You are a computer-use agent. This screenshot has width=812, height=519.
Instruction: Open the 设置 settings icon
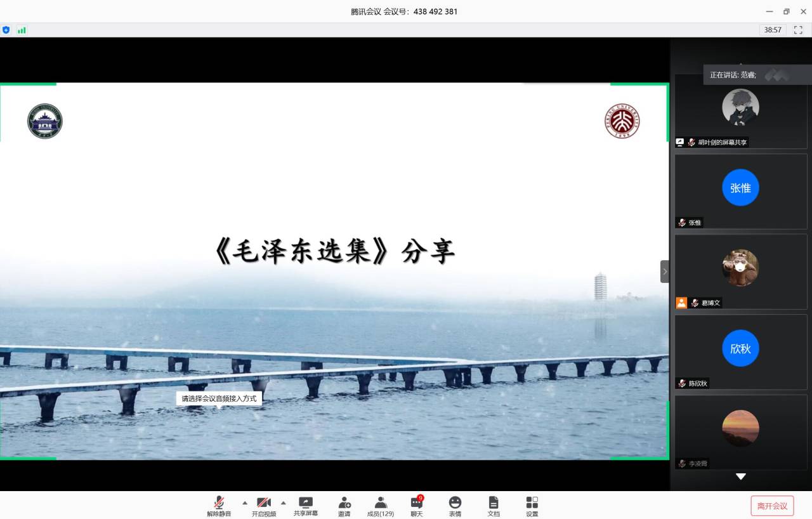pos(532,503)
